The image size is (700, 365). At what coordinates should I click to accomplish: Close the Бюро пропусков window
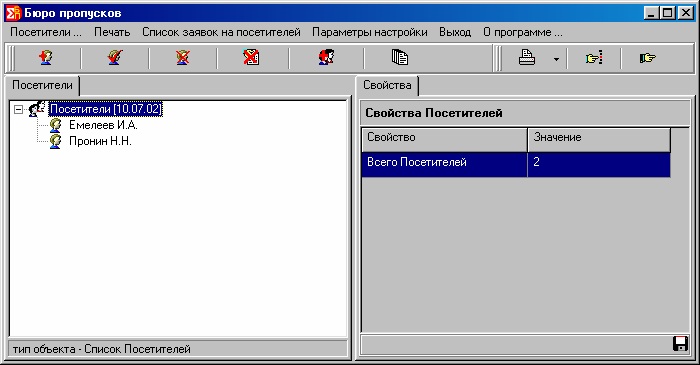click(x=685, y=13)
